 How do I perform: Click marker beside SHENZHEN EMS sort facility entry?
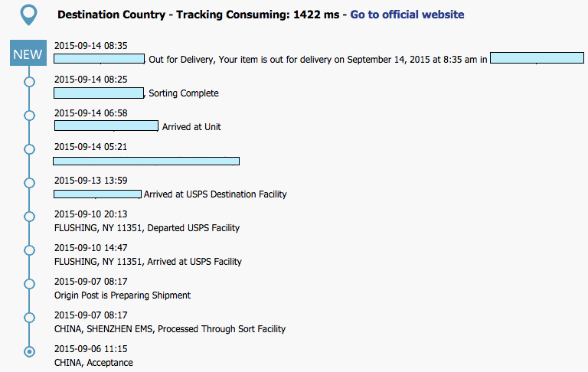point(29,317)
